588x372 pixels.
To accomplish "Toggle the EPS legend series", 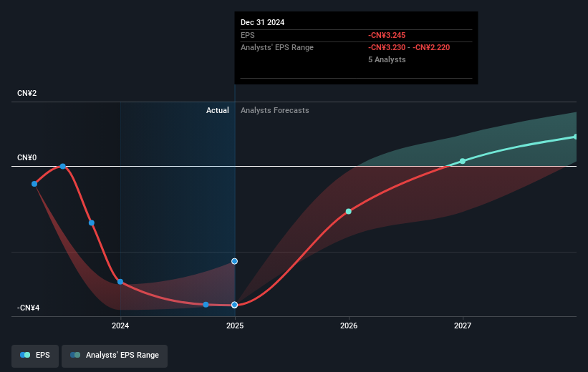I will click(x=35, y=355).
